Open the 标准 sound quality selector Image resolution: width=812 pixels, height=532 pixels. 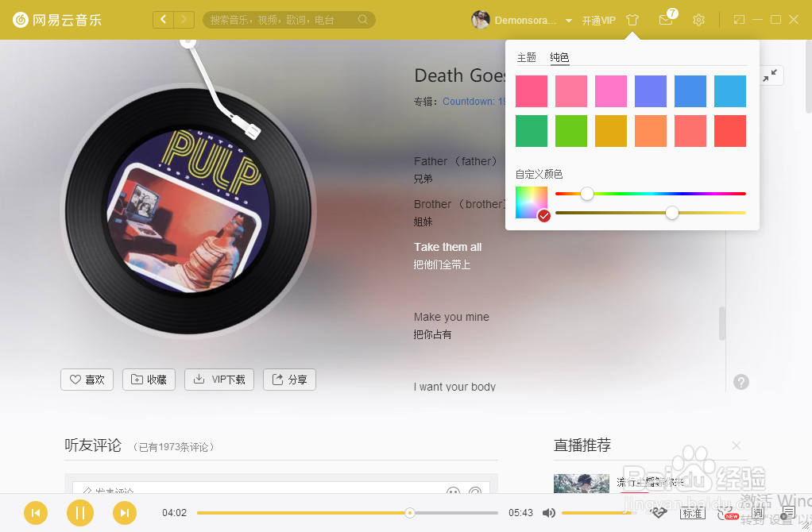[692, 513]
